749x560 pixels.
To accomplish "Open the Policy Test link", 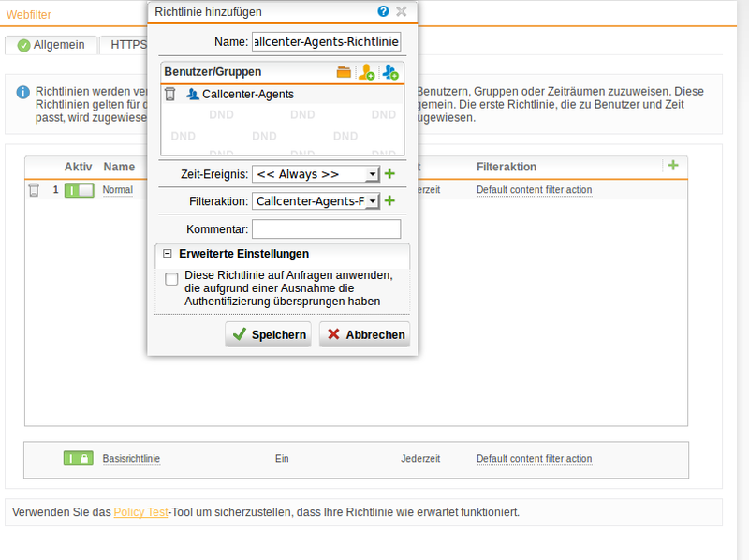I will pos(139,511).
